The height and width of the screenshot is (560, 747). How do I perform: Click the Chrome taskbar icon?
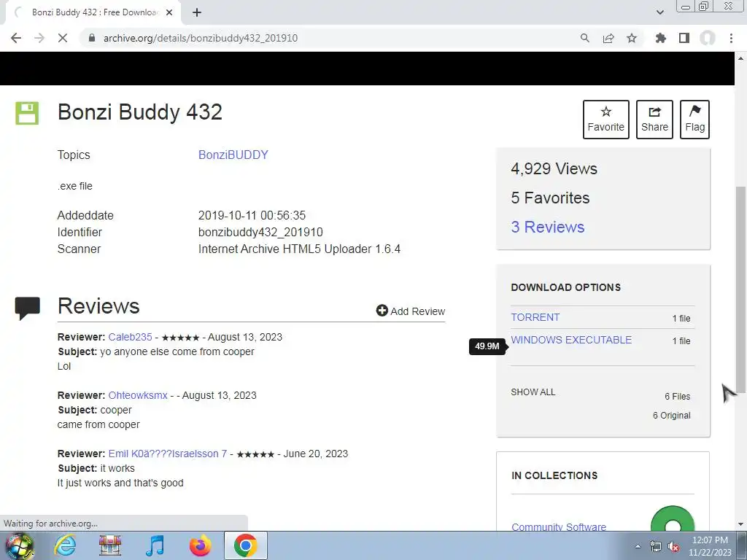(x=245, y=545)
